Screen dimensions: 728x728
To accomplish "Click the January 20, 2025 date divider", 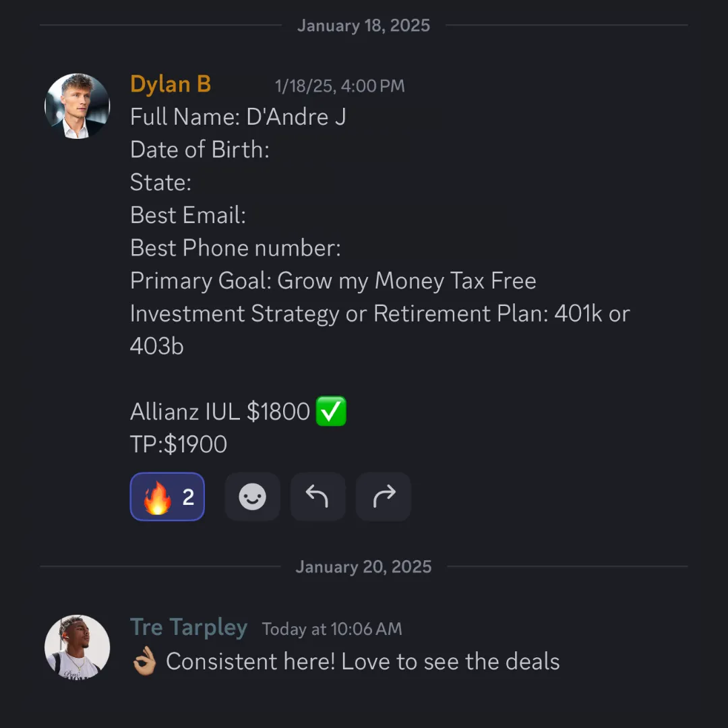I will 363,567.
